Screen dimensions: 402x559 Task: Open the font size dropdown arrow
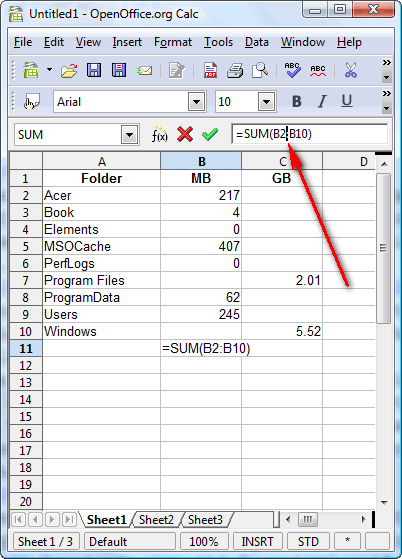click(266, 102)
